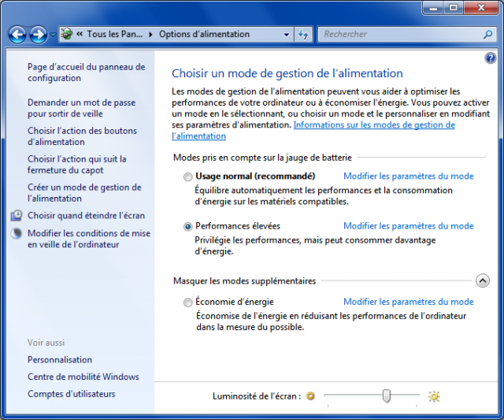
Task: Minimize the Options d'alimentation window
Action: pyautogui.click(x=433, y=8)
